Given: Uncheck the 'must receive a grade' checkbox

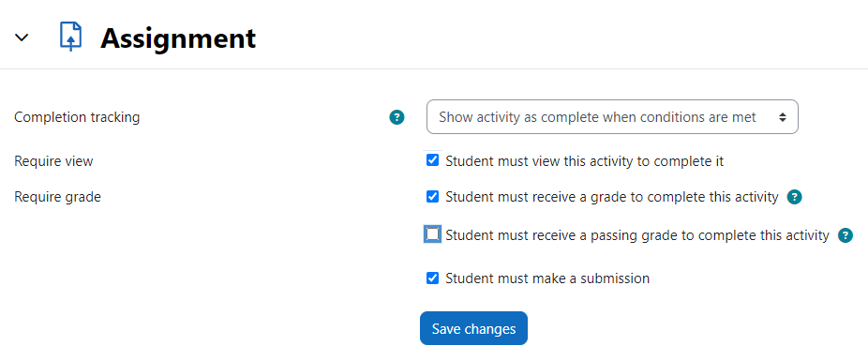Looking at the screenshot, I should click(433, 197).
